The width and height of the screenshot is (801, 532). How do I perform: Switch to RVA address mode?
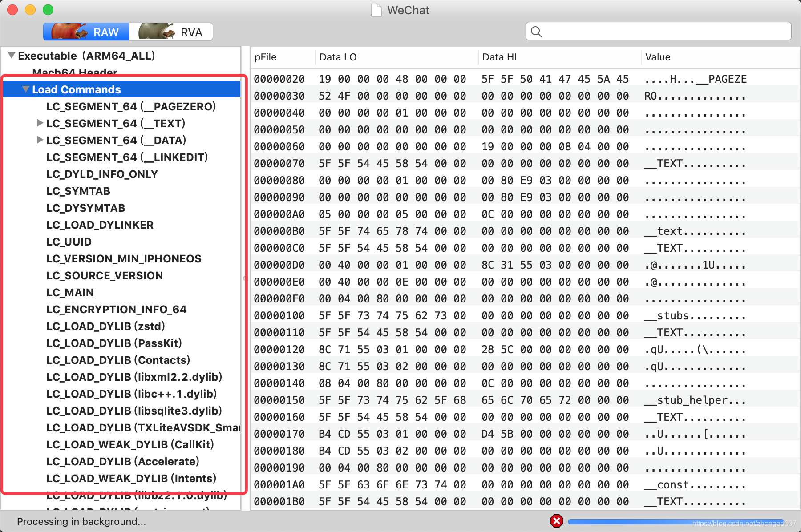coord(171,32)
